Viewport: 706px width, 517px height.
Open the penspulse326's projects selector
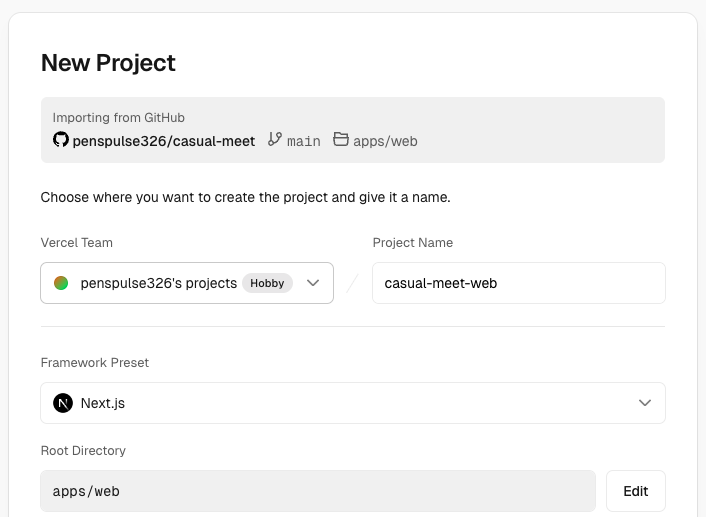(x=187, y=283)
